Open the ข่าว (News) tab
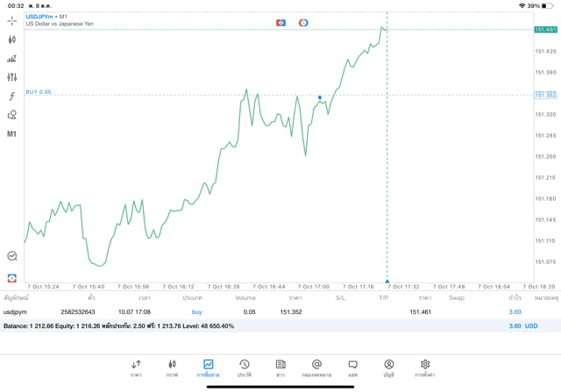This screenshot has width=561, height=392. 280,367
